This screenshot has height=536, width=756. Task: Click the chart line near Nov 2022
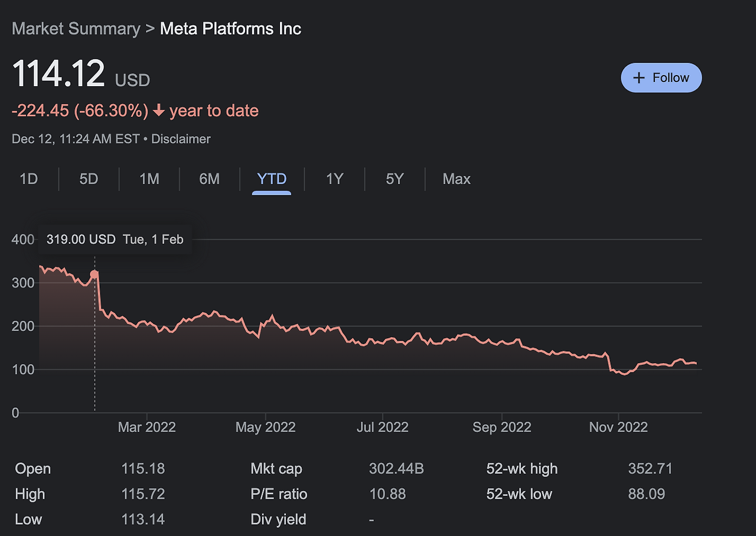pos(618,372)
